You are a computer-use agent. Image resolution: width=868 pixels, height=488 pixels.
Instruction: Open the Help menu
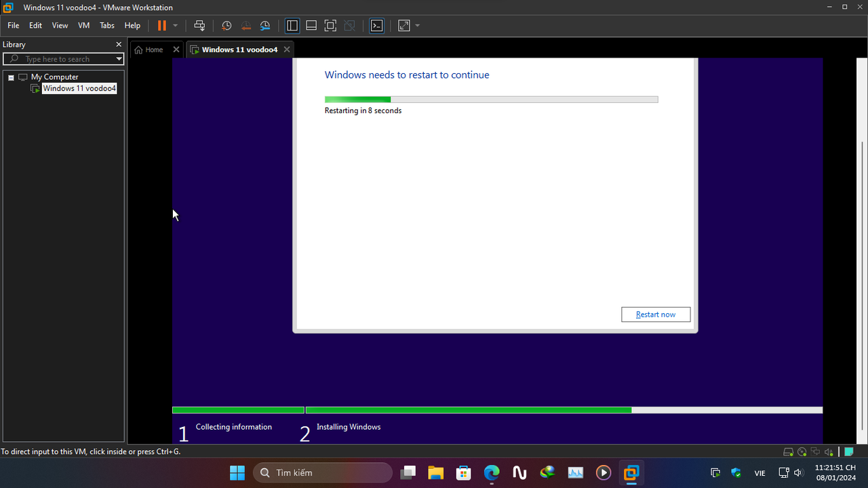tap(132, 25)
